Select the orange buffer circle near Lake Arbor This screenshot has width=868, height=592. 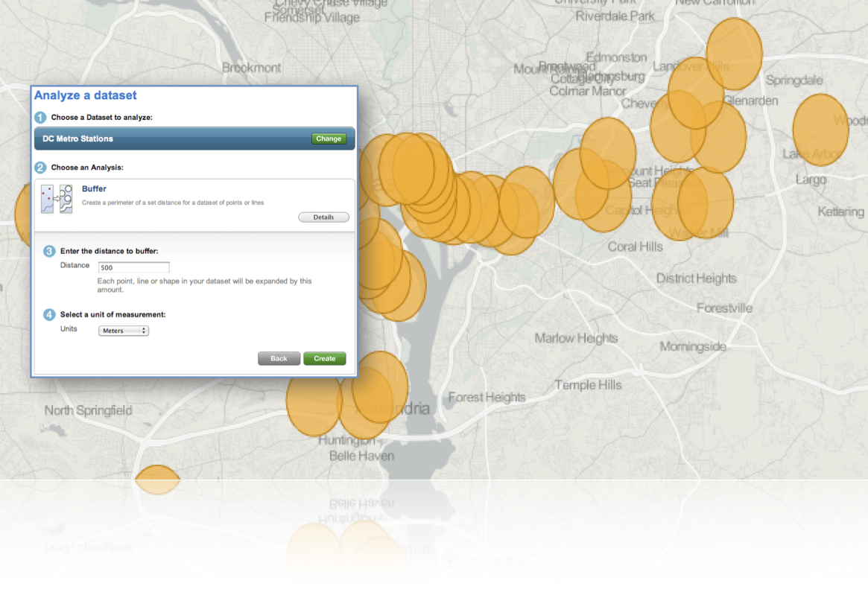pos(820,129)
